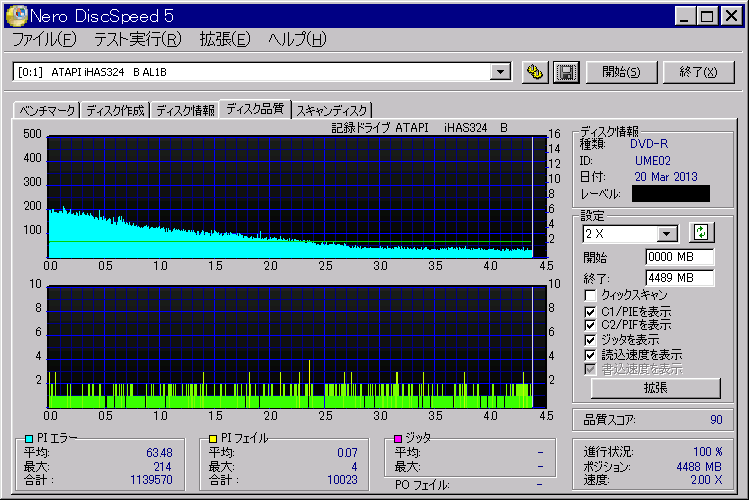Open the テスト実行(R) menu
Screen dimensions: 749x500
tap(138, 39)
